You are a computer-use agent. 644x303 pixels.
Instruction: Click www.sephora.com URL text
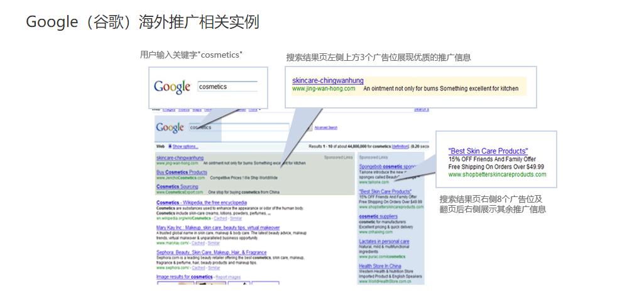pyautogui.click(x=173, y=268)
